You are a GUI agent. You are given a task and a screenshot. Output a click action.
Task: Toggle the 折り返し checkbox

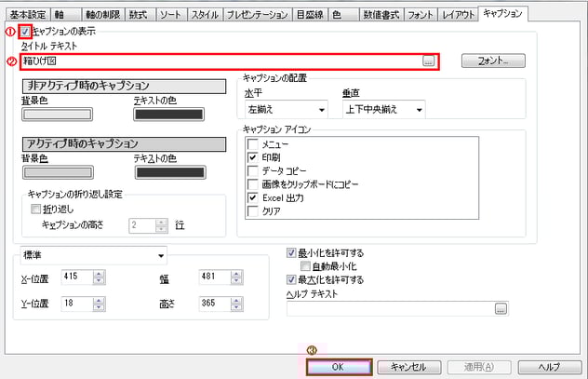click(x=35, y=209)
